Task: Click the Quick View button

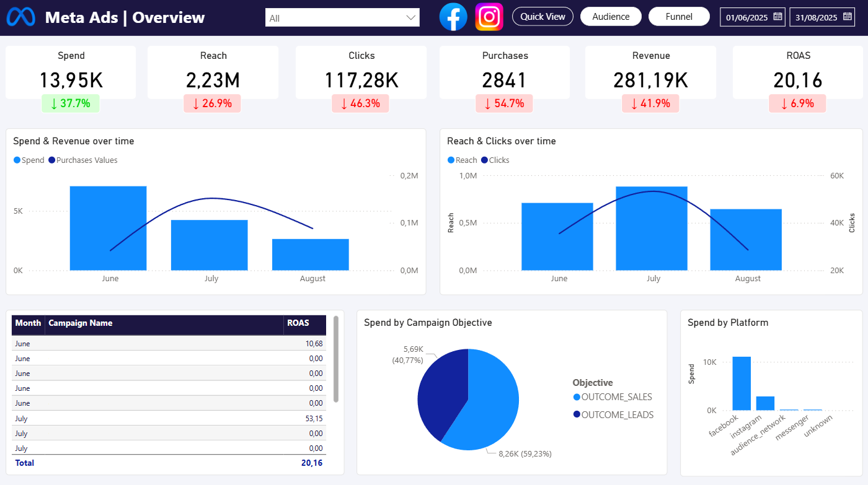Action: coord(542,16)
